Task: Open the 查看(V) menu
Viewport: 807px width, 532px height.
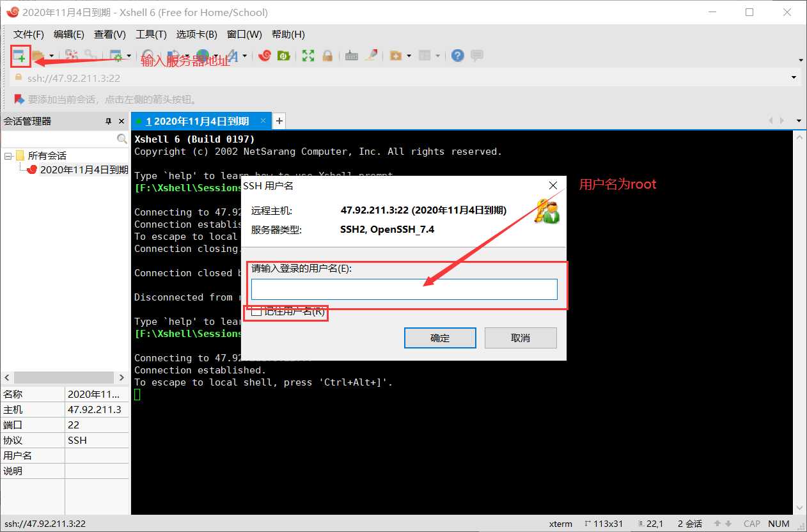Action: coord(110,35)
